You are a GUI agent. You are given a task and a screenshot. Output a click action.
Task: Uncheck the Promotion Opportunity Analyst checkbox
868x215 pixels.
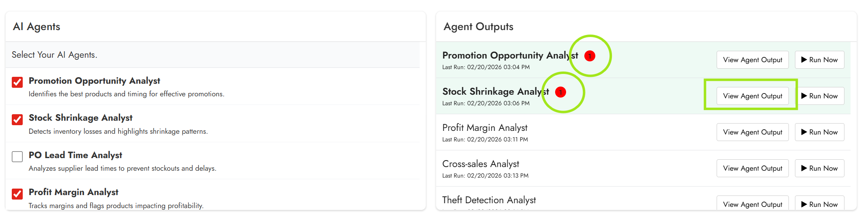tap(17, 82)
